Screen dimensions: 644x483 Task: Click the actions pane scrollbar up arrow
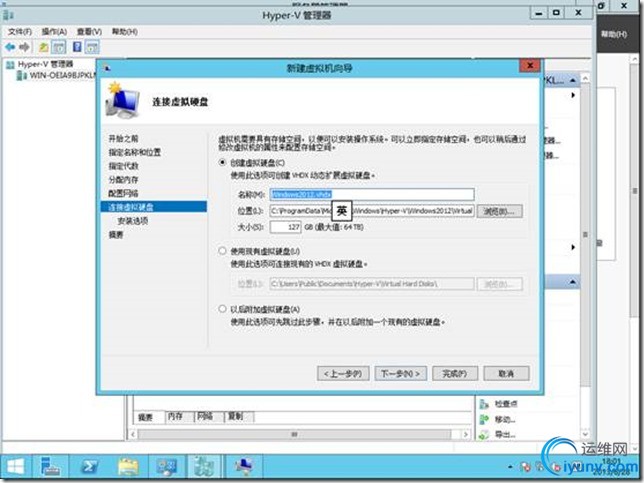(585, 78)
